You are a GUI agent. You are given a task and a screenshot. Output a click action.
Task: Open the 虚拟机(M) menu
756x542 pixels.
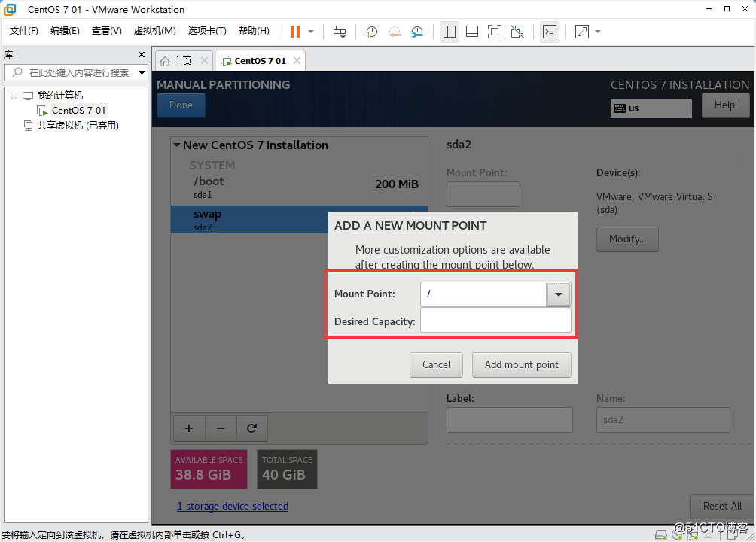tap(154, 31)
